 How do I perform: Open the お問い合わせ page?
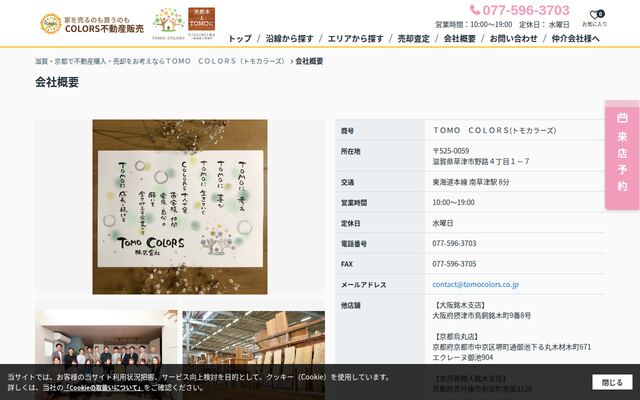[513, 38]
